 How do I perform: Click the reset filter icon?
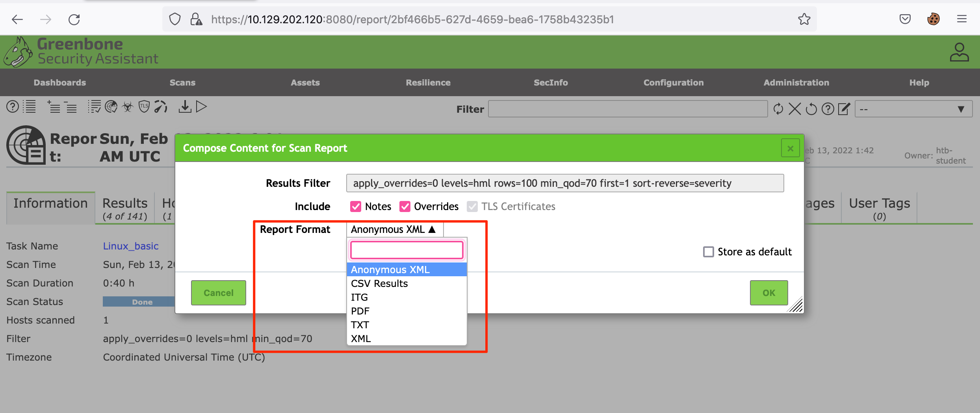pyautogui.click(x=811, y=109)
